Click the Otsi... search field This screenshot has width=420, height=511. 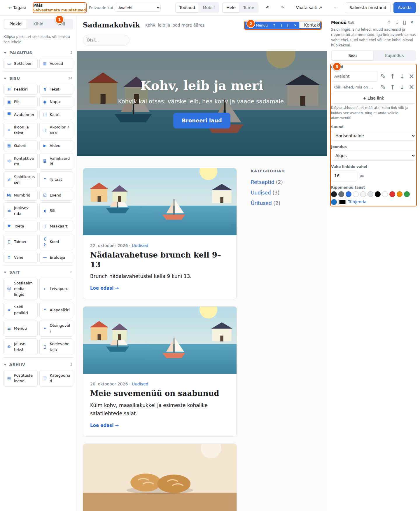pos(106,40)
